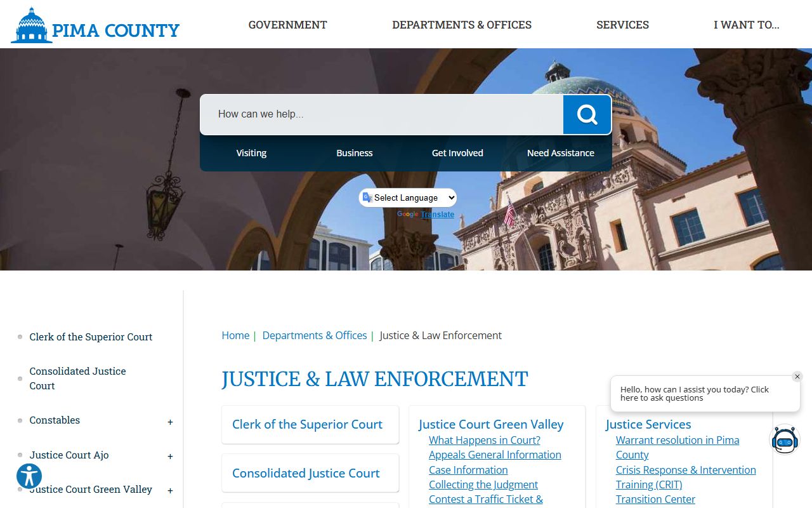Select the Get Involved tab
This screenshot has height=508, width=812.
point(457,153)
